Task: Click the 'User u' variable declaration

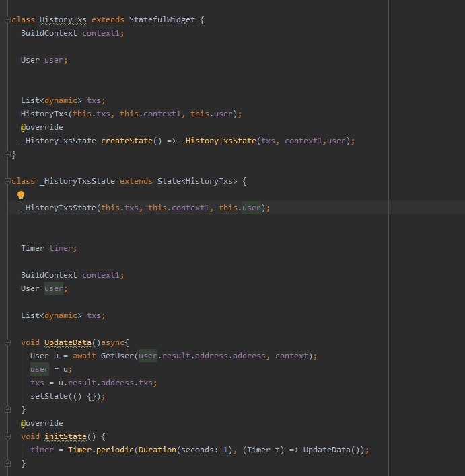Action: point(44,356)
